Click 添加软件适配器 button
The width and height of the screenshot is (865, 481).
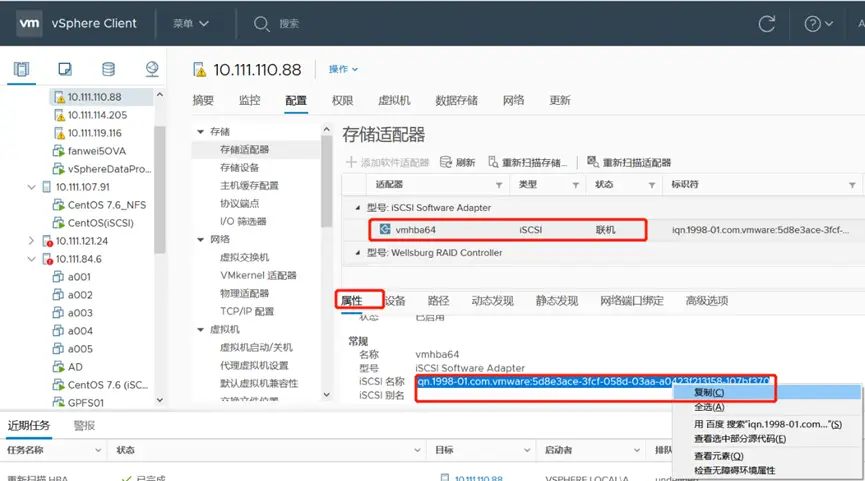(x=387, y=162)
